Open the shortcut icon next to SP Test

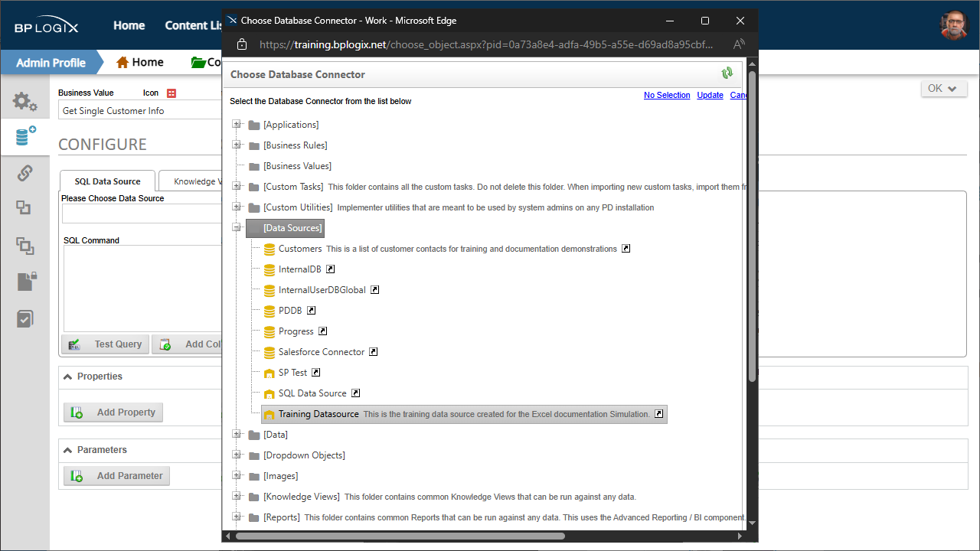(316, 373)
